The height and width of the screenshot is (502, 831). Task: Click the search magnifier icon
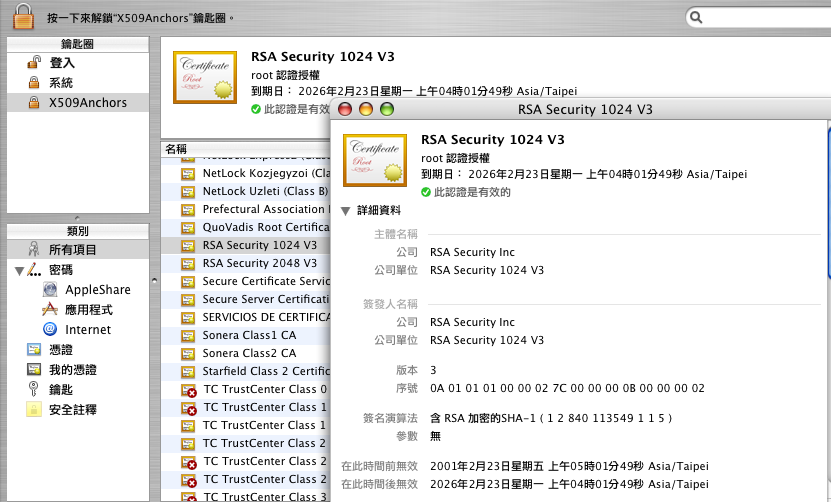pos(696,17)
